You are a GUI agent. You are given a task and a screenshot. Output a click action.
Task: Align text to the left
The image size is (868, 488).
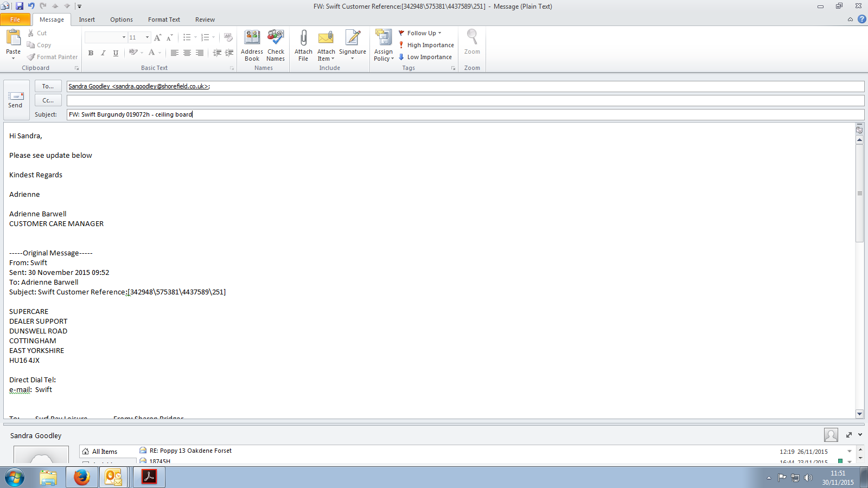pyautogui.click(x=174, y=53)
